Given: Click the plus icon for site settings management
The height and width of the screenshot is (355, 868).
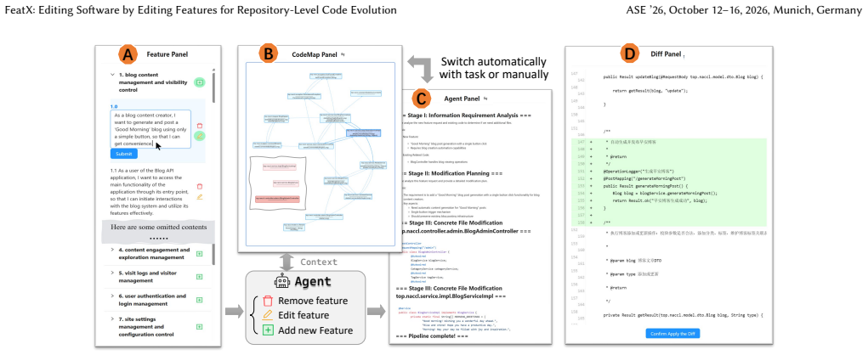Looking at the screenshot, I should [199, 327].
